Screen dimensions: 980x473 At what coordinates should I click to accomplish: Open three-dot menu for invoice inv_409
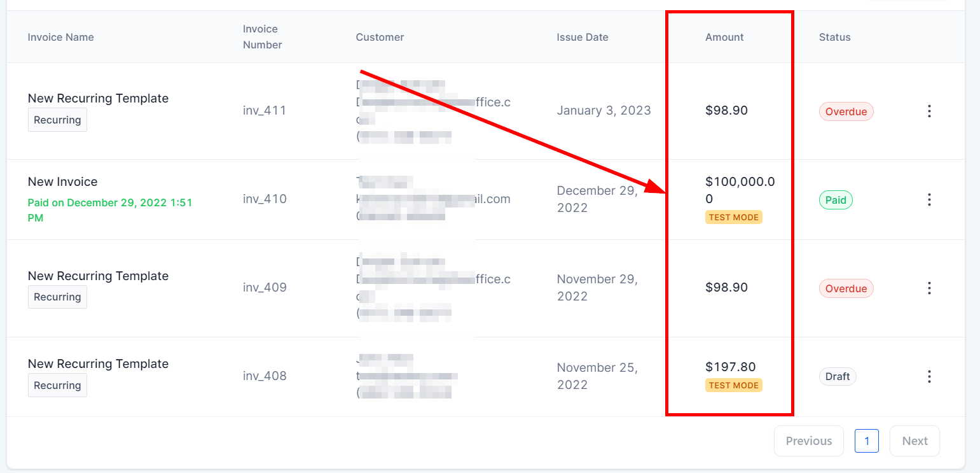tap(929, 288)
